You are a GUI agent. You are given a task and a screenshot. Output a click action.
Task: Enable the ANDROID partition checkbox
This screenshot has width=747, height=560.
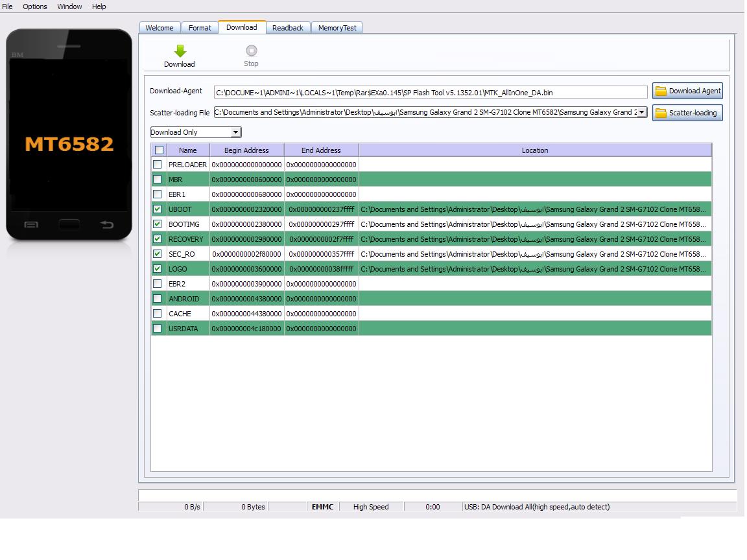point(157,299)
